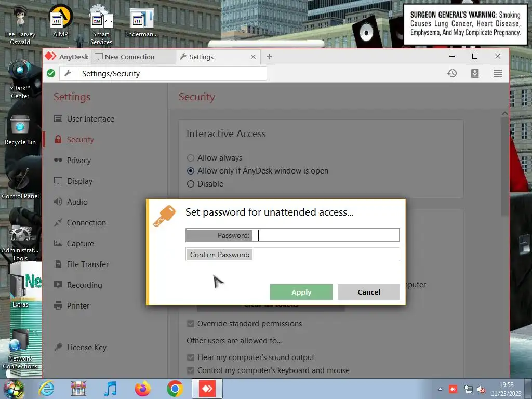Open the Smart Services desktop shortcut
Screen dimensions: 532x399
(x=101, y=24)
